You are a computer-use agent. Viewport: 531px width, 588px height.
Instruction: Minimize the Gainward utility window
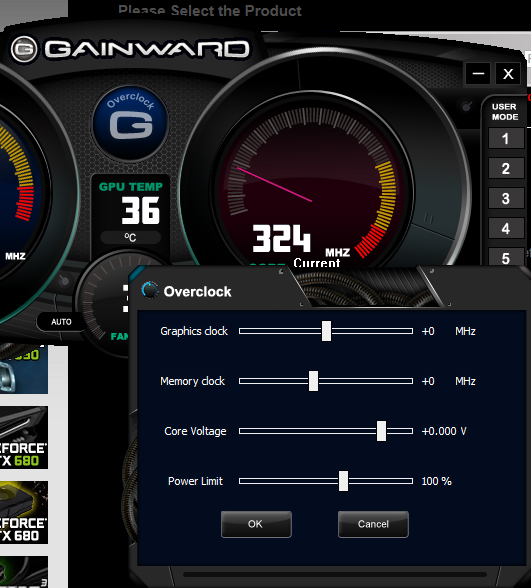pos(478,74)
